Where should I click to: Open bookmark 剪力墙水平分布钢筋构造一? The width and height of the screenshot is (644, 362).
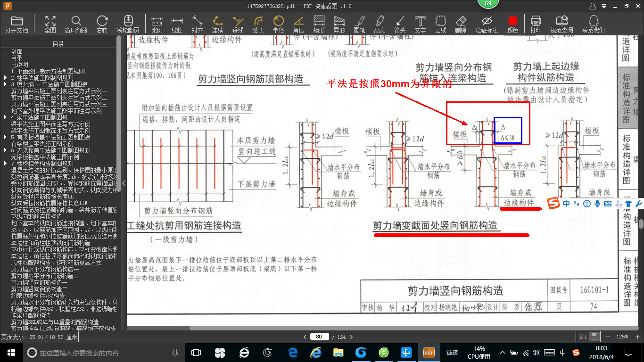point(45,269)
